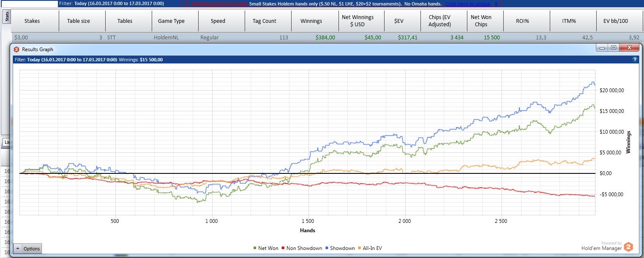
Task: Open the Stats side tab
Action: click(x=7, y=17)
